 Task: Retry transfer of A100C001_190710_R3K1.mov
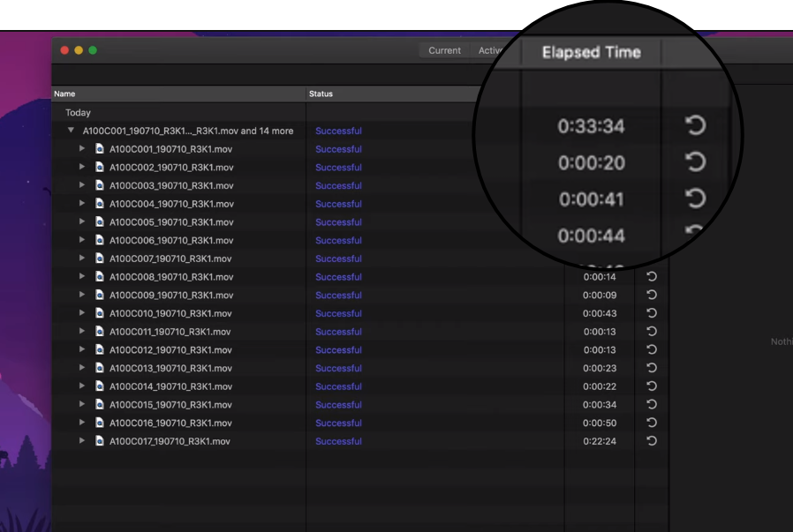click(x=697, y=162)
